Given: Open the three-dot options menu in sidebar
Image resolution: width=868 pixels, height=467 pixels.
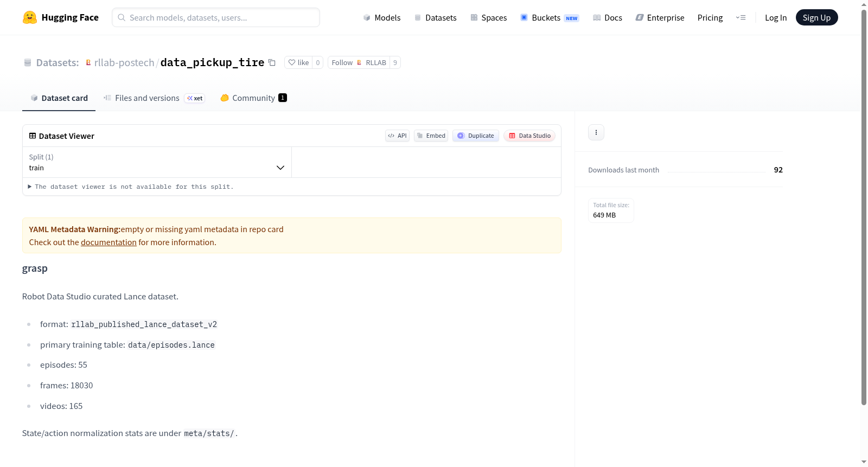Looking at the screenshot, I should tap(596, 132).
